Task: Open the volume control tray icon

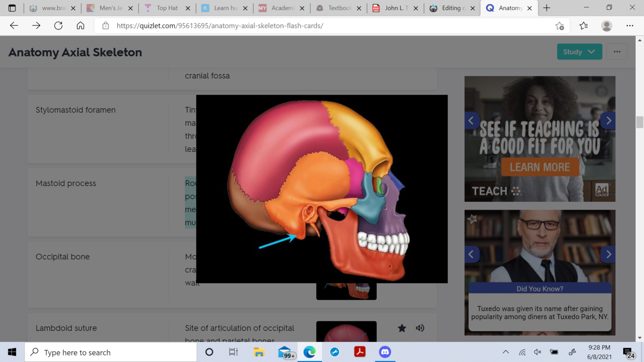Action: [538, 352]
